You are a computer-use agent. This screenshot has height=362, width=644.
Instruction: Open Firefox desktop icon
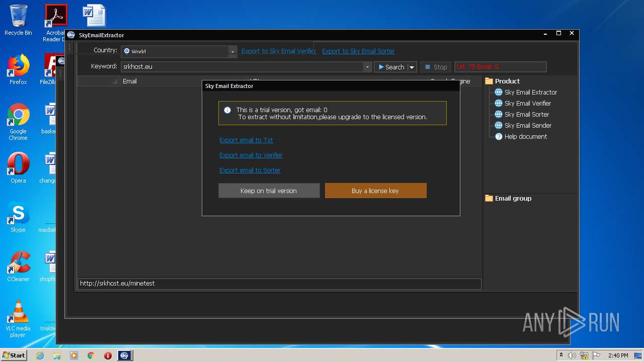point(18,69)
